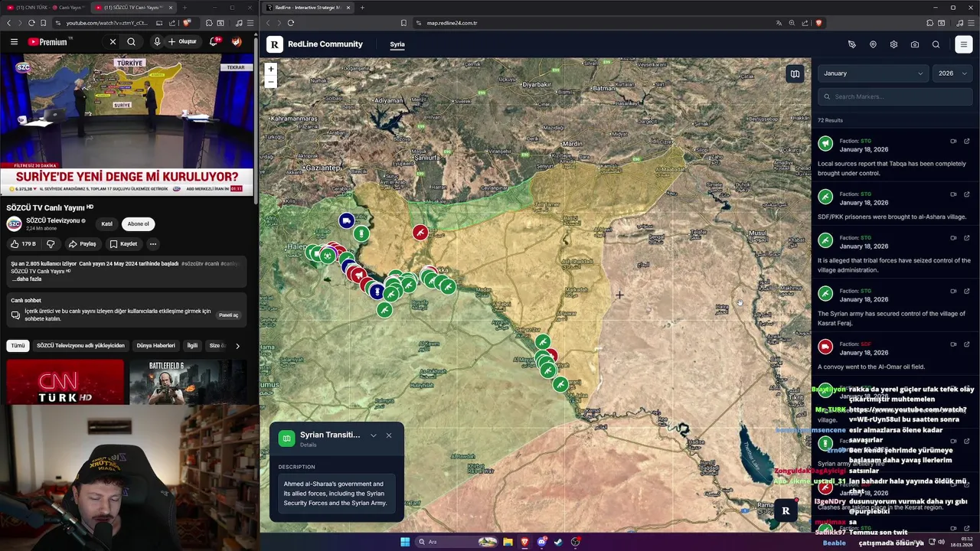Click the Kaydet save button
Image resolution: width=980 pixels, height=551 pixels.
coord(122,244)
